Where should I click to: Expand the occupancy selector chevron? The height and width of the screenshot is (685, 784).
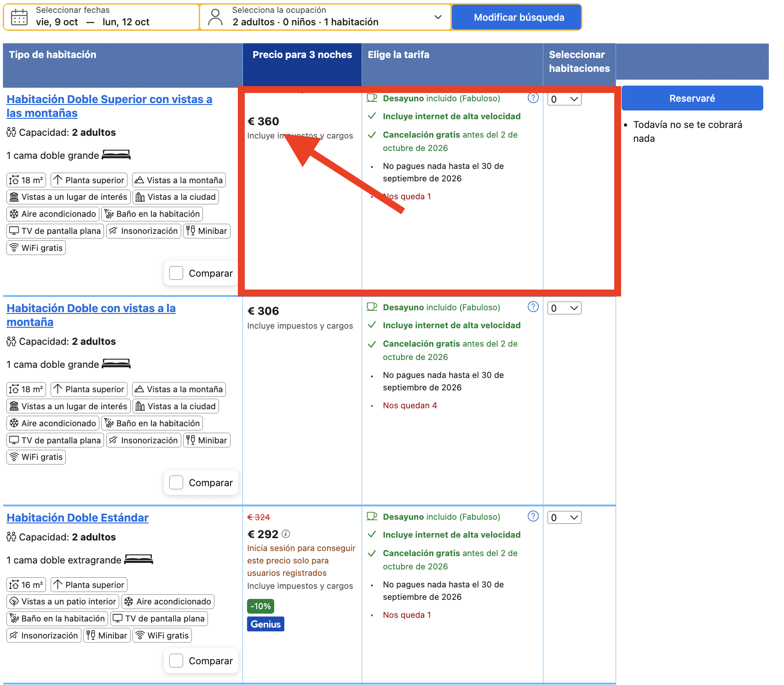coord(438,17)
